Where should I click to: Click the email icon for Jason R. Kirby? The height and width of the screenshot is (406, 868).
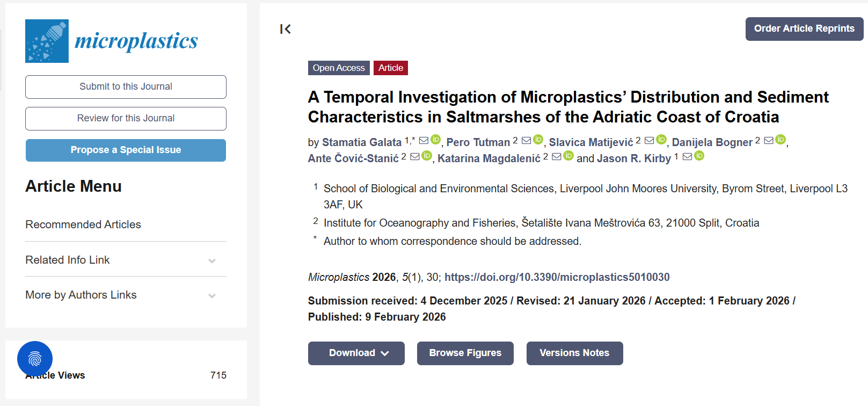pos(687,157)
